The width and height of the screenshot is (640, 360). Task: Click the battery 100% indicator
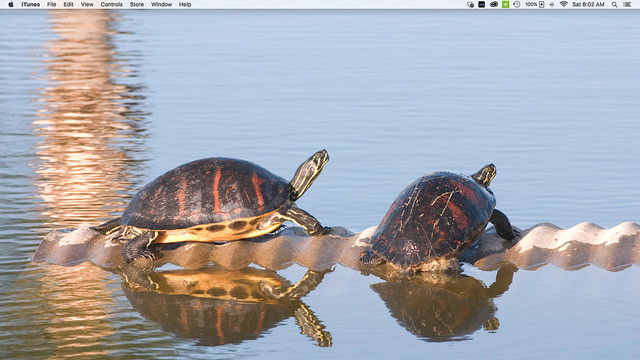(x=535, y=4)
